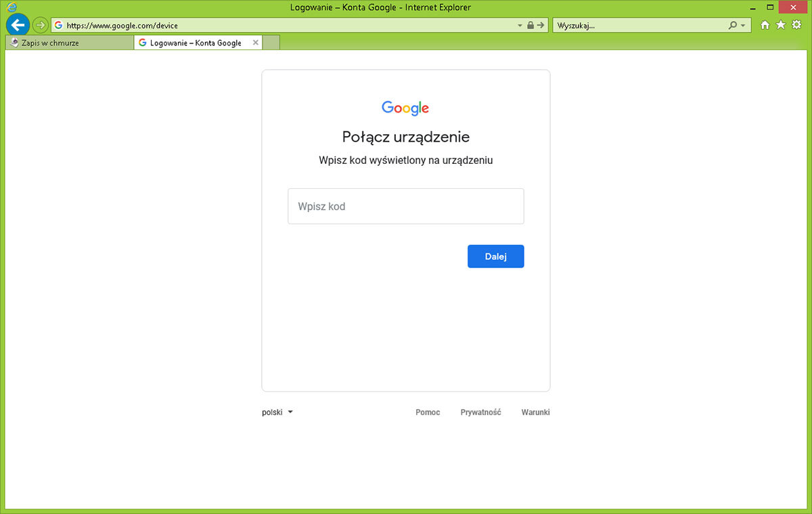Open a new blank tab
This screenshot has height=514, width=812.
tap(271, 43)
